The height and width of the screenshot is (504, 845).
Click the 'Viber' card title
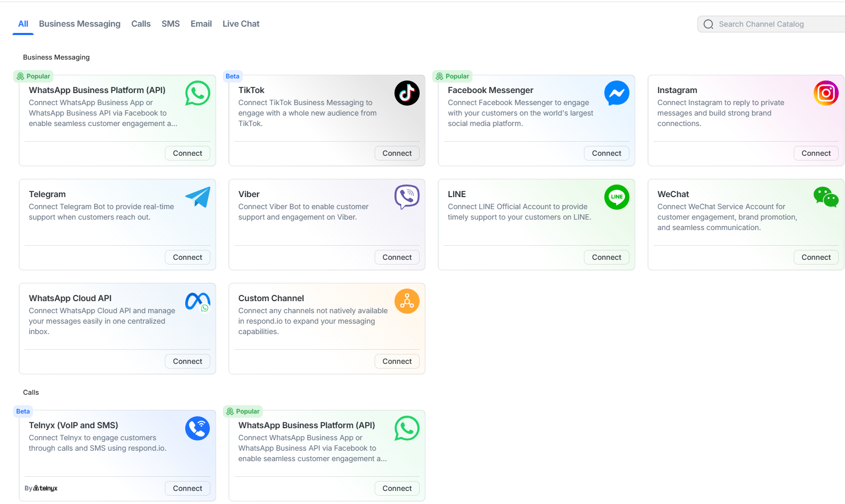pos(249,194)
